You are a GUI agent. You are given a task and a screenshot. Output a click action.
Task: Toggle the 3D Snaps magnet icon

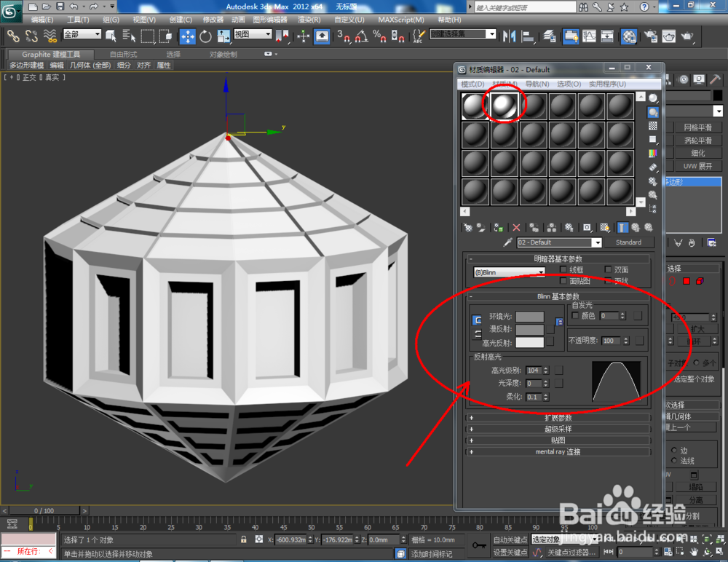coord(344,36)
